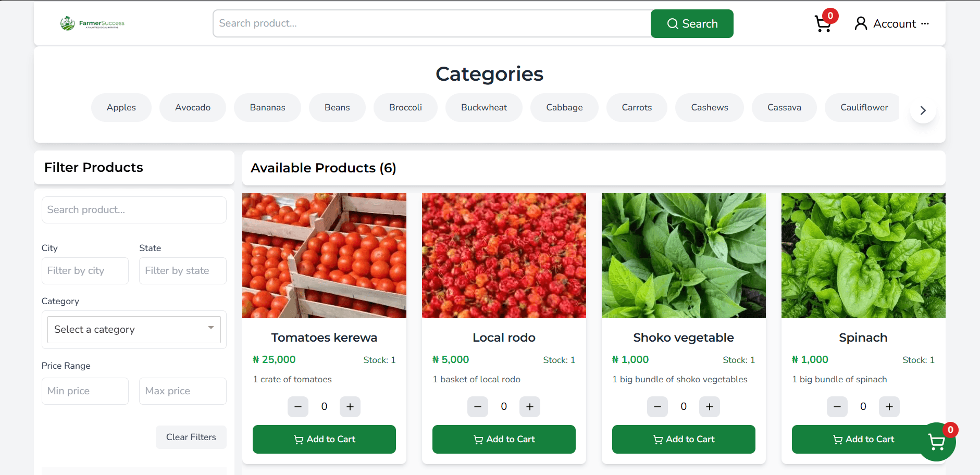Click the Min price input field

click(x=84, y=391)
